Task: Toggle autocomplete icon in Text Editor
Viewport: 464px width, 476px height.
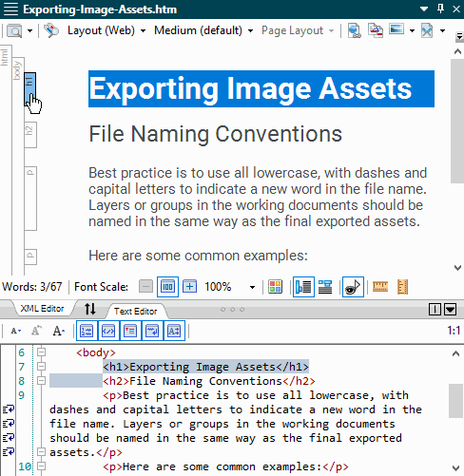Action: 174,331
